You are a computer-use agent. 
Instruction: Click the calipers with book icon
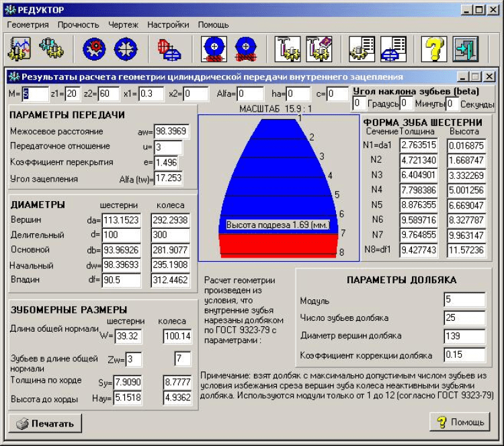pos(319,48)
